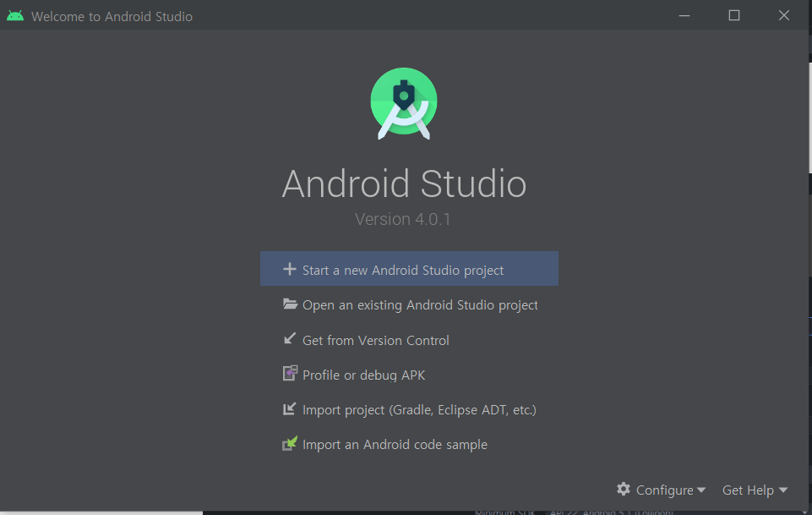Click the Configure gear icon
This screenshot has height=515, width=812.
pos(624,489)
